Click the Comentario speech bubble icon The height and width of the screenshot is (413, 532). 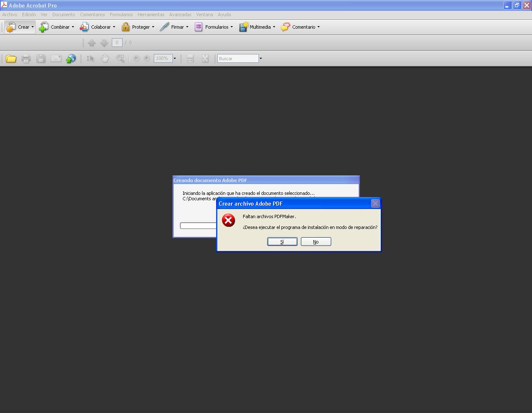pos(286,27)
